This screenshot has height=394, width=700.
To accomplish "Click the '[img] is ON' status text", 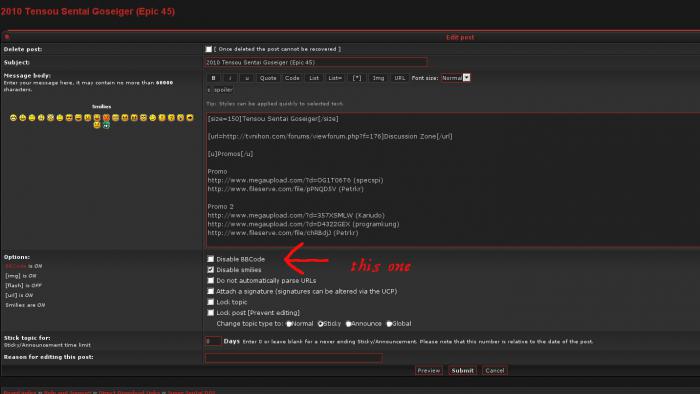I will coord(21,276).
